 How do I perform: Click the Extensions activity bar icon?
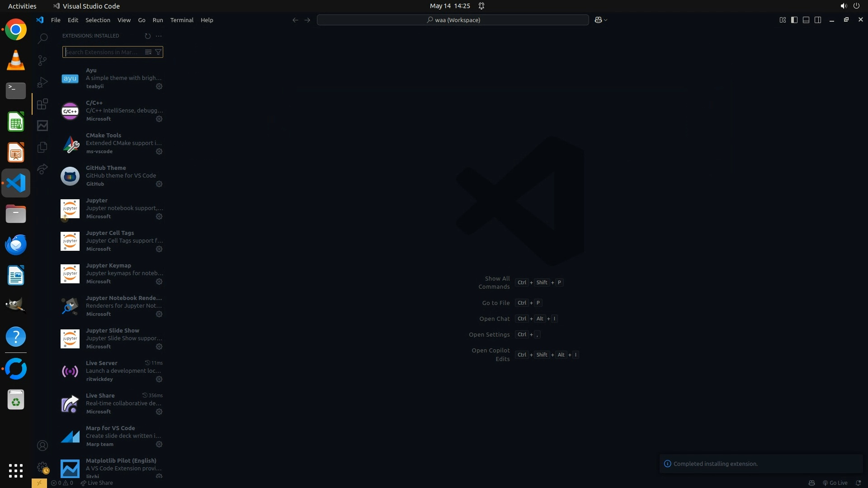click(x=42, y=104)
